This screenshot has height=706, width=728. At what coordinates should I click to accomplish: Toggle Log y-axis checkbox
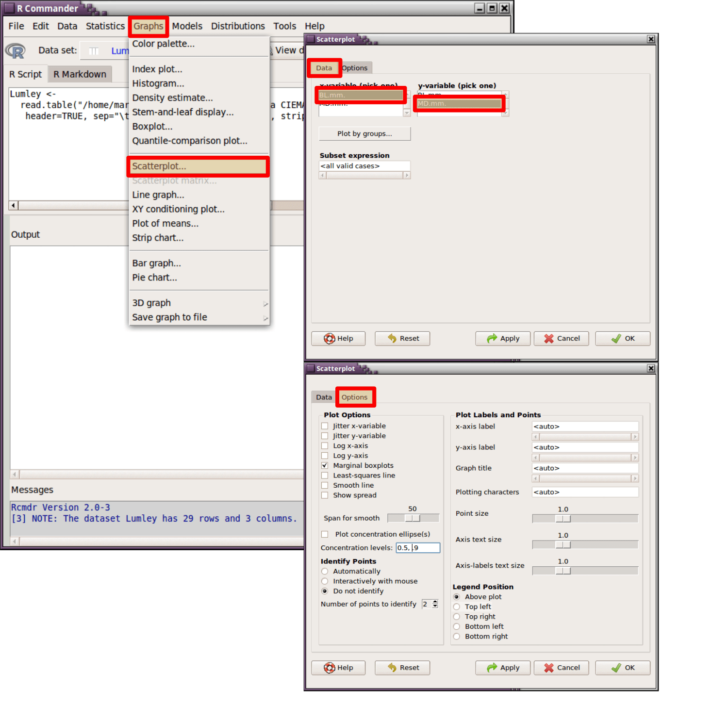click(325, 456)
